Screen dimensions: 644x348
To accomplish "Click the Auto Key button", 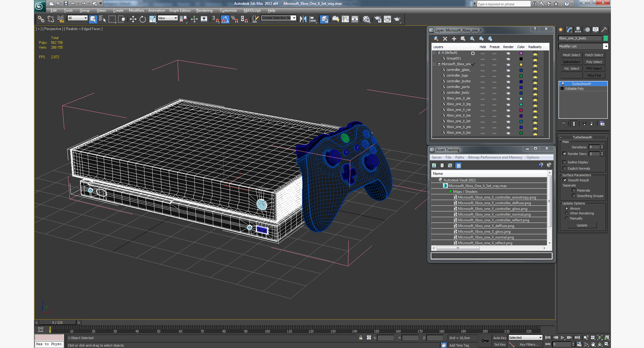I will point(500,338).
